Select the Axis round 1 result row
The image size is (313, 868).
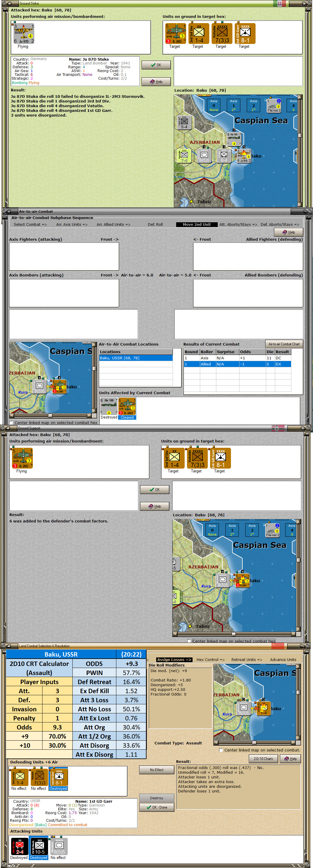coord(237,358)
